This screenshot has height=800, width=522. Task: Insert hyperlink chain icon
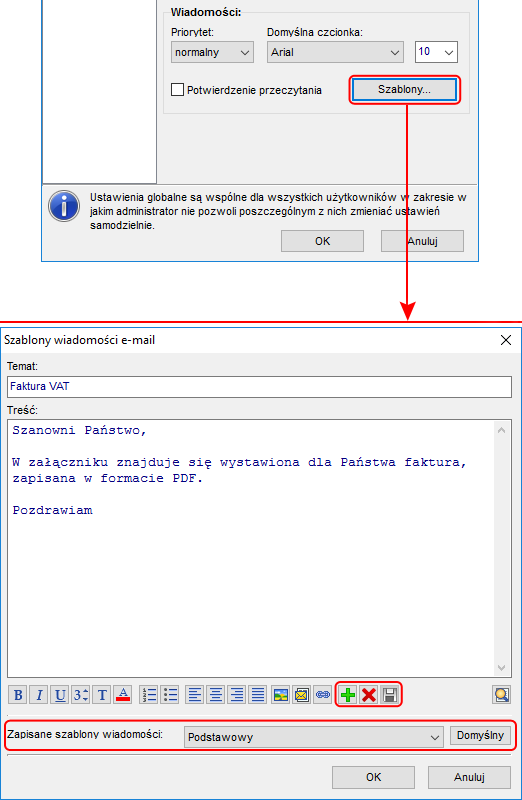pyautogui.click(x=322, y=695)
